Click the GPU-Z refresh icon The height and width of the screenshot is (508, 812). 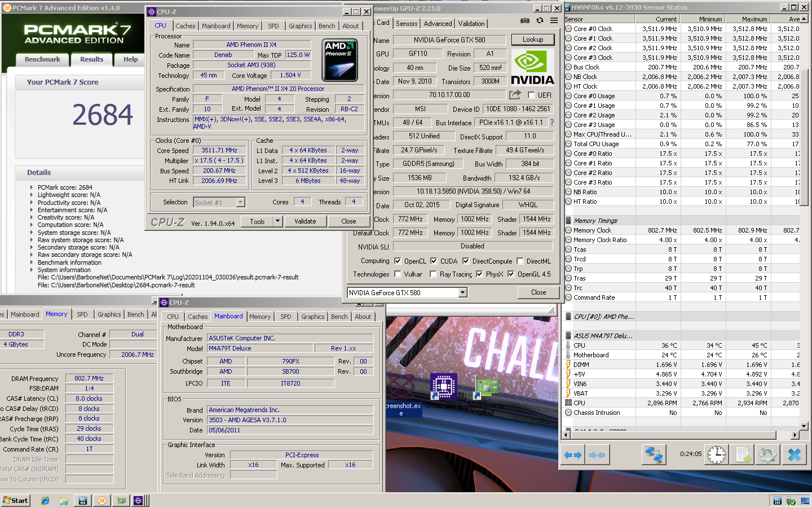pyautogui.click(x=540, y=21)
